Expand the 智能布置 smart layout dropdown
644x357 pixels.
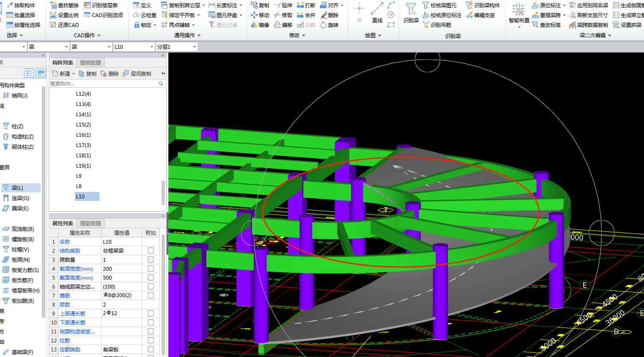click(519, 27)
